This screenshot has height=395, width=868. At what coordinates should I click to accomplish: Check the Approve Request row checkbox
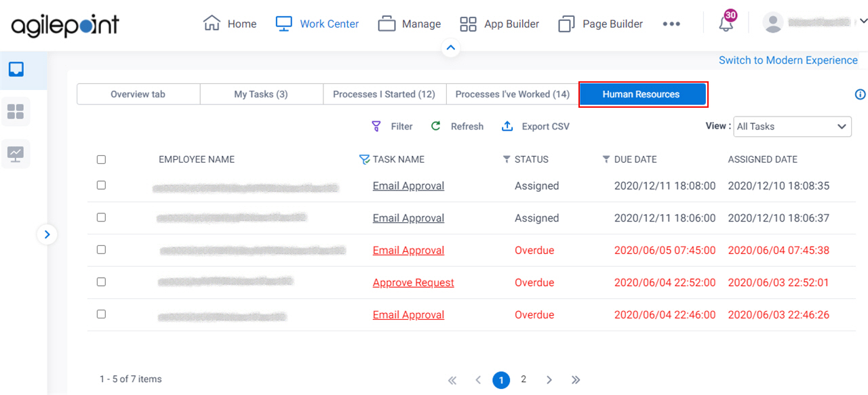coord(101,282)
